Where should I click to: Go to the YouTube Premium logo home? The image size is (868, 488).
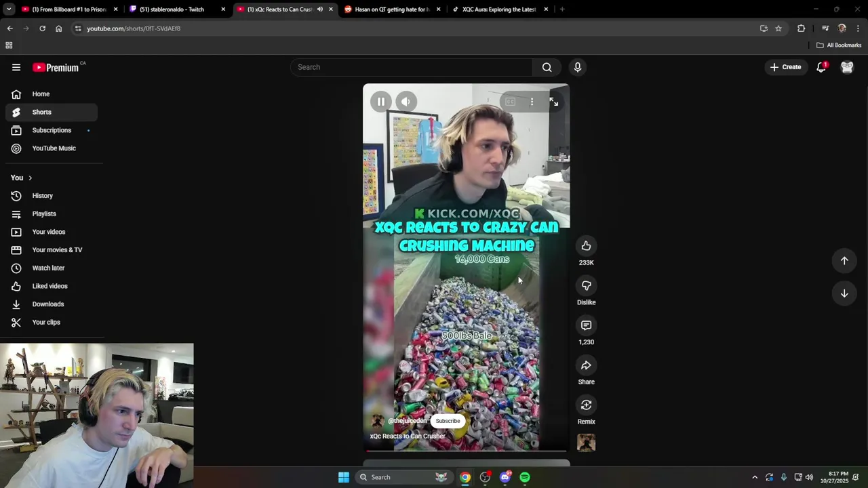(x=56, y=67)
